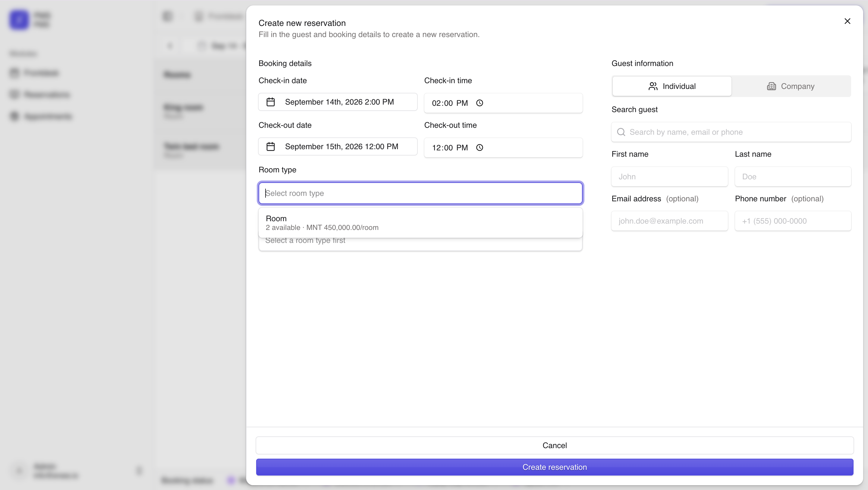Click the clock icon in Check-in time

pos(480,103)
